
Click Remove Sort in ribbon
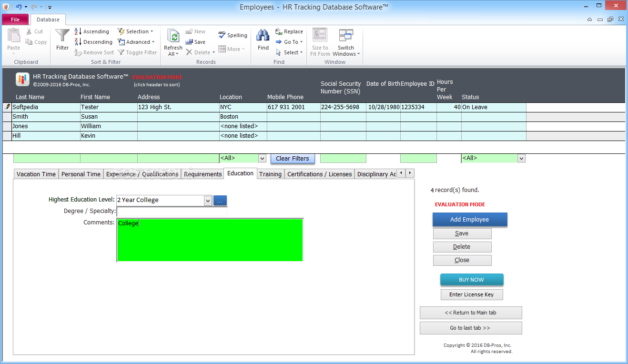[x=94, y=52]
